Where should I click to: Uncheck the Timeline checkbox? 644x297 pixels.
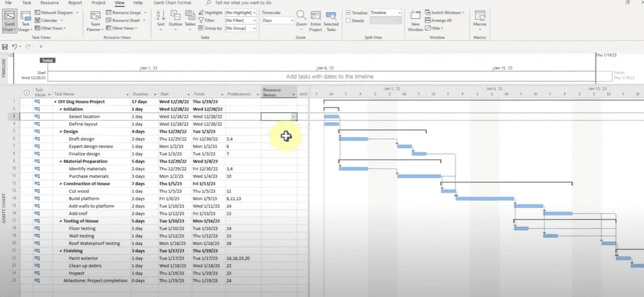349,13
